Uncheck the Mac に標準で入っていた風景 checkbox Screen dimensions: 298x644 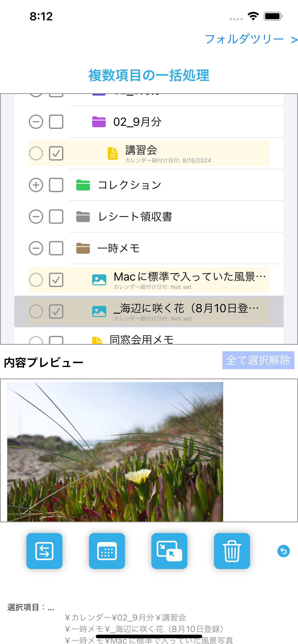point(56,280)
